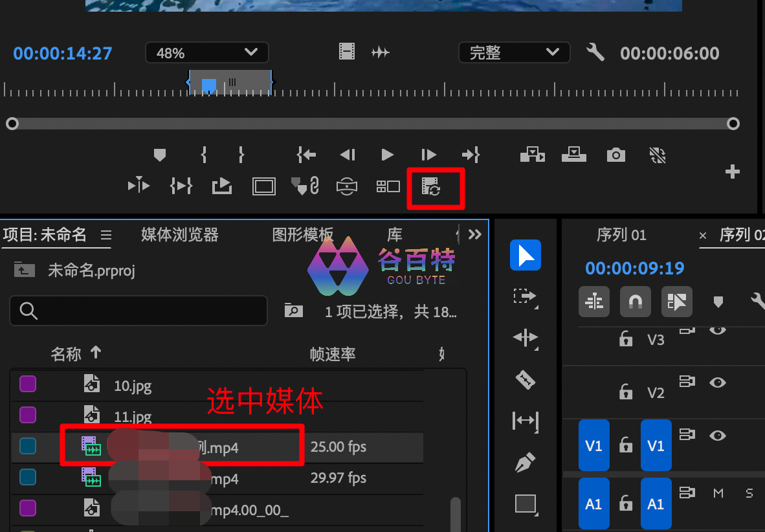
Task: Click the Export Frame camera icon
Action: (x=615, y=155)
